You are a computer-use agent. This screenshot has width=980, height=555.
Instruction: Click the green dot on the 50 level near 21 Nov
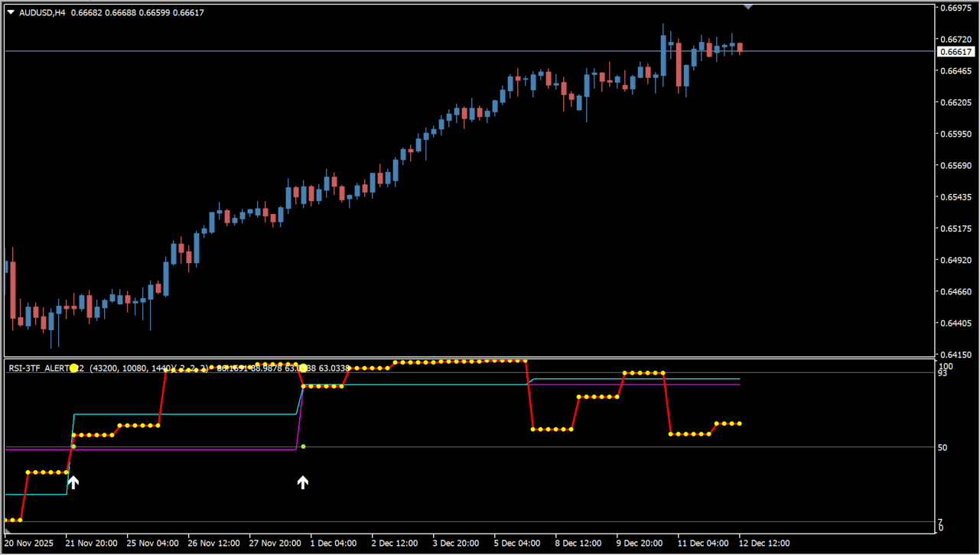coord(73,446)
